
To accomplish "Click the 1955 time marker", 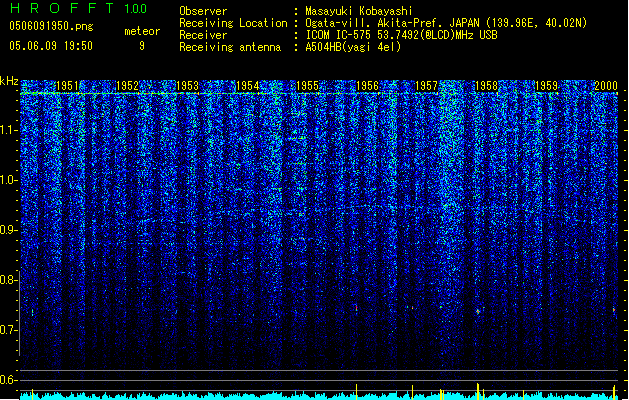I will 307,86.
